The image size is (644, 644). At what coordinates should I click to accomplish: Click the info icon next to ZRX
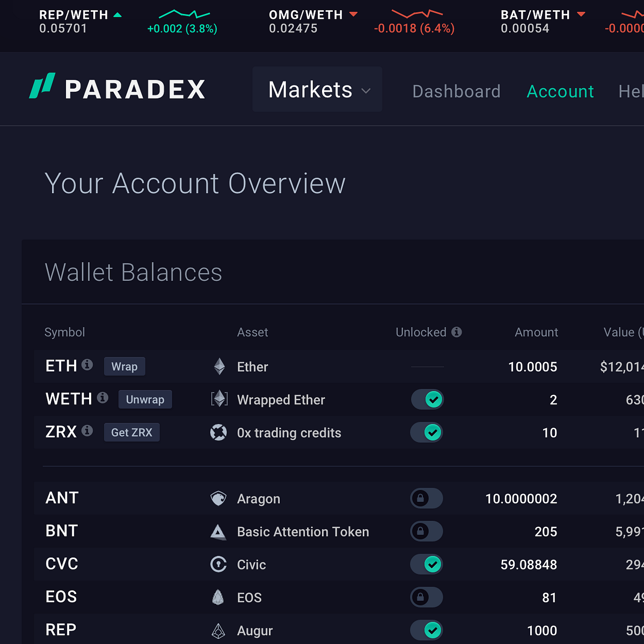coord(87,430)
